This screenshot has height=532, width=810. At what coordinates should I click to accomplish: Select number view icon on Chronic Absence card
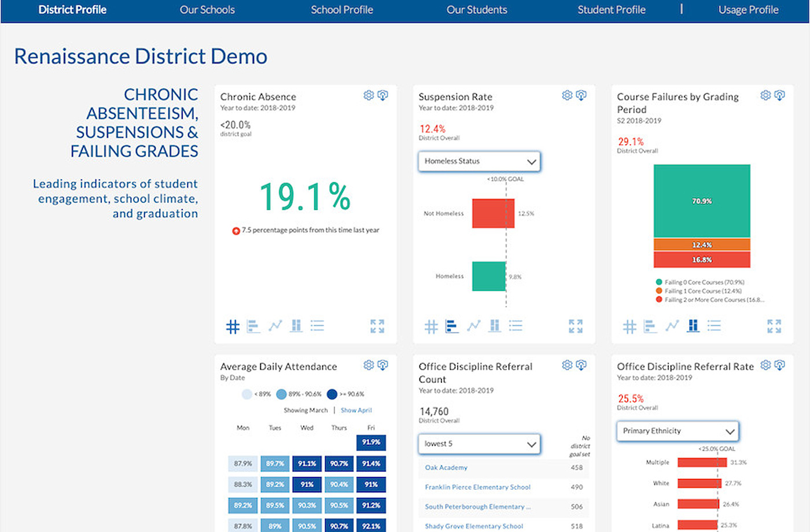233,327
